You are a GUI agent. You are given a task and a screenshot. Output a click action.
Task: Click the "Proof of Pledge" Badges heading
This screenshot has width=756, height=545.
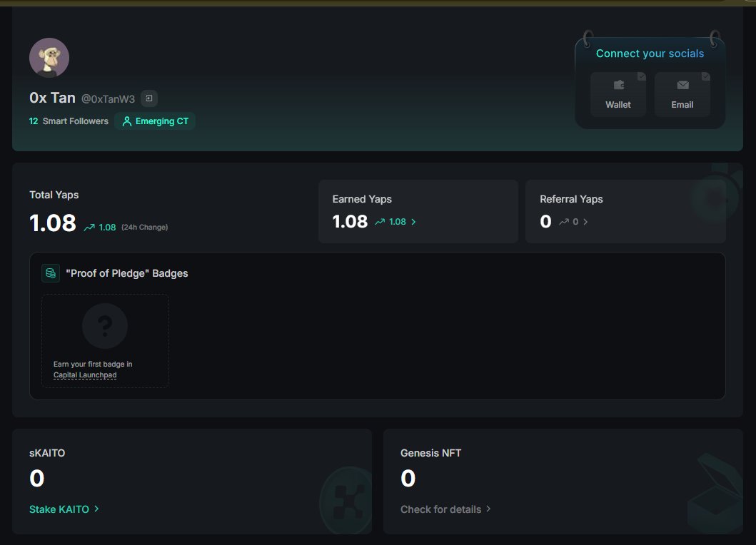127,273
